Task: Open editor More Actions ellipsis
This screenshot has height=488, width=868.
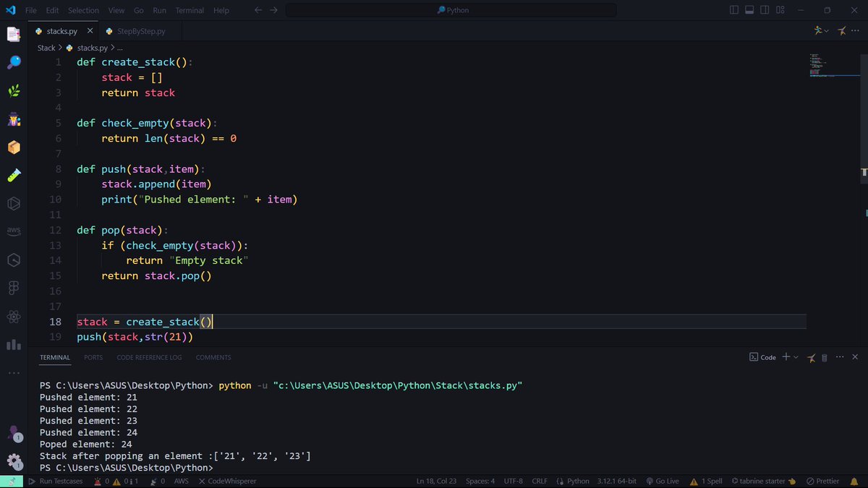Action: pos(856,30)
